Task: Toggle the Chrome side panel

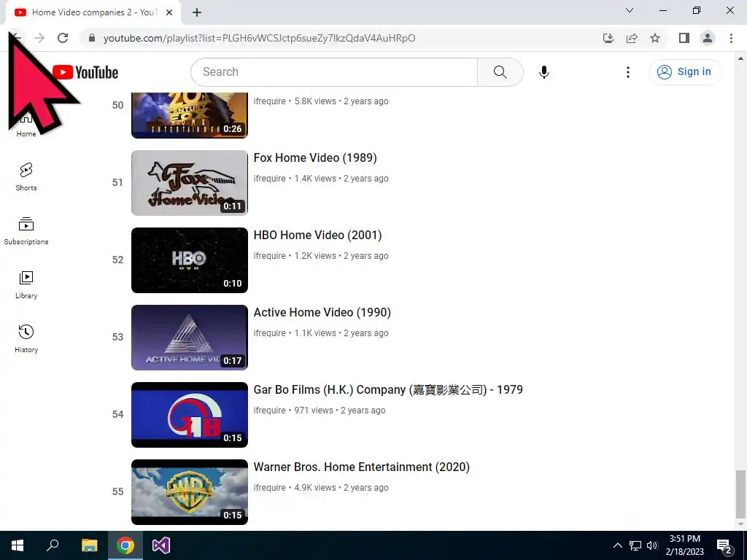Action: 684,38
